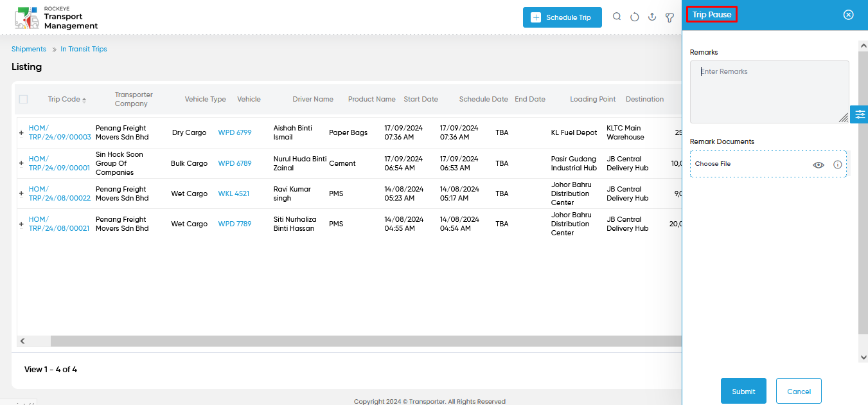Sort table by Trip Code column
This screenshot has height=405, width=868.
click(x=67, y=100)
